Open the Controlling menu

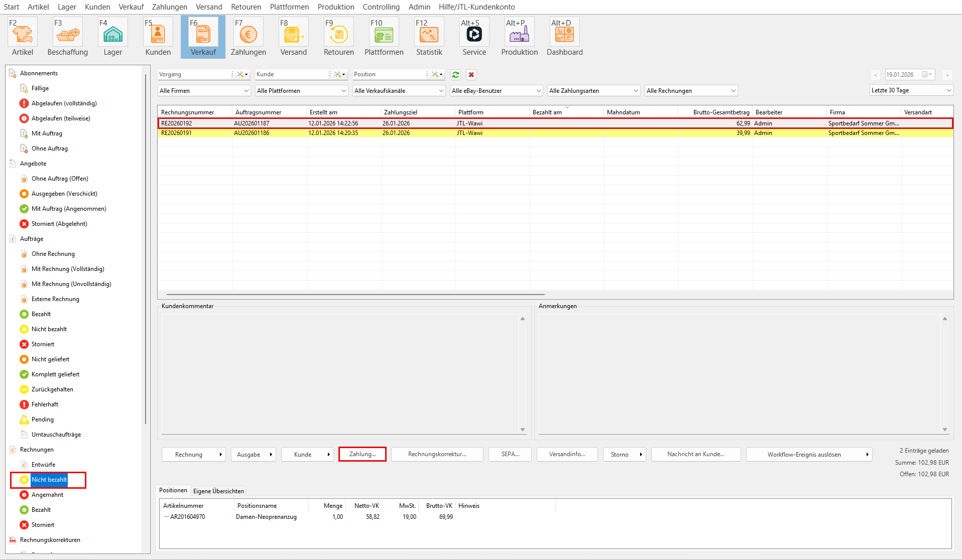click(381, 7)
